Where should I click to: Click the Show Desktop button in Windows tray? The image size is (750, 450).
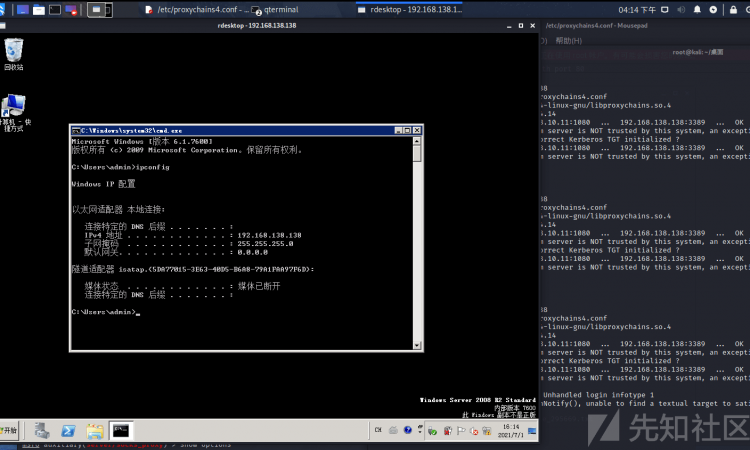coord(532,431)
